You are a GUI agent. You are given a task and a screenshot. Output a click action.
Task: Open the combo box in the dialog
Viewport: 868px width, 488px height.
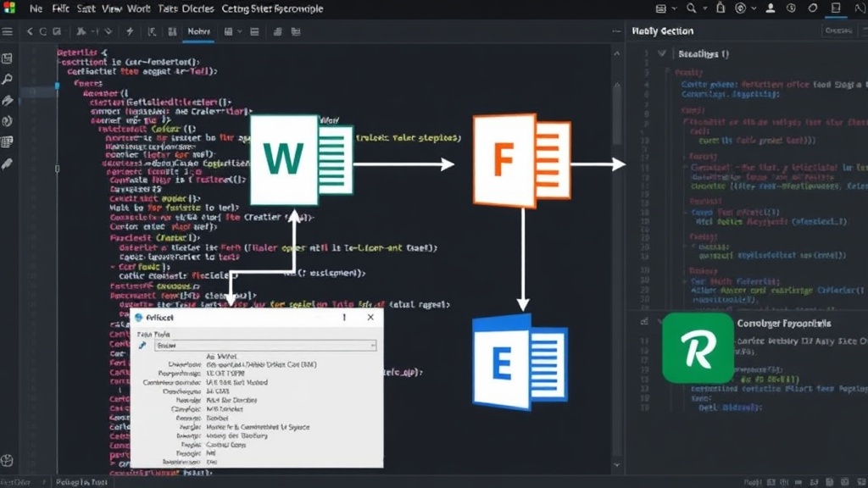point(265,346)
